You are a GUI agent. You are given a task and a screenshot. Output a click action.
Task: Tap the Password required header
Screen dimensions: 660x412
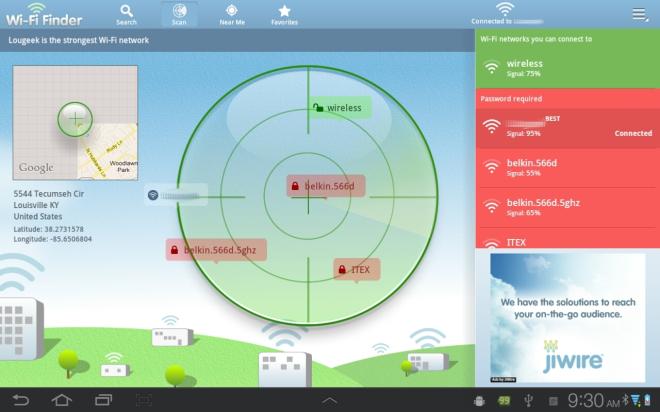(x=511, y=99)
